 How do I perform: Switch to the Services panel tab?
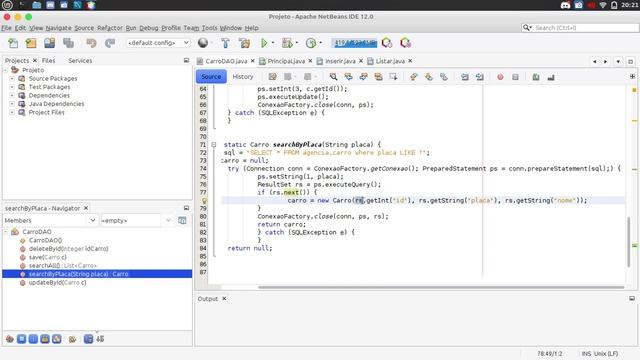point(80,60)
